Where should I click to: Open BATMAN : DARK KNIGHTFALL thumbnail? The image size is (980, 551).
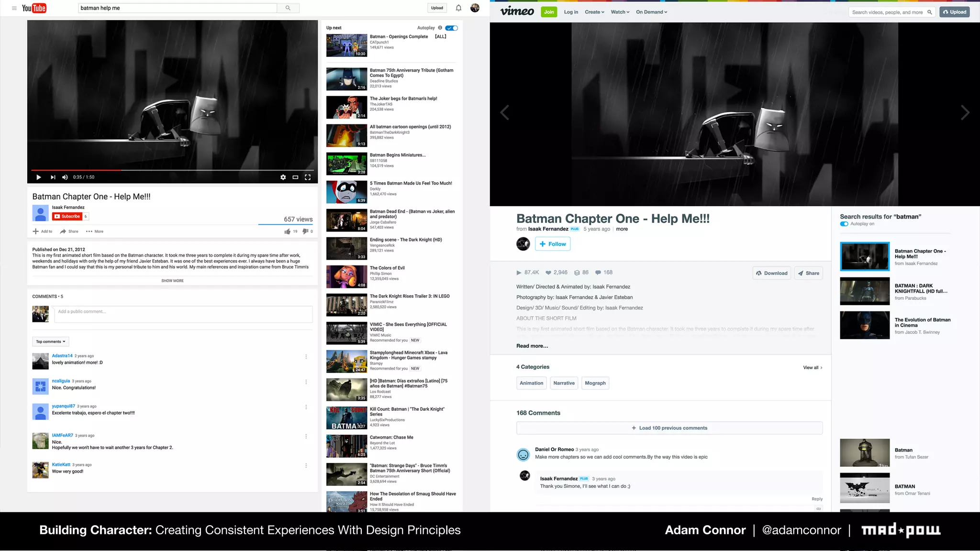(x=865, y=291)
